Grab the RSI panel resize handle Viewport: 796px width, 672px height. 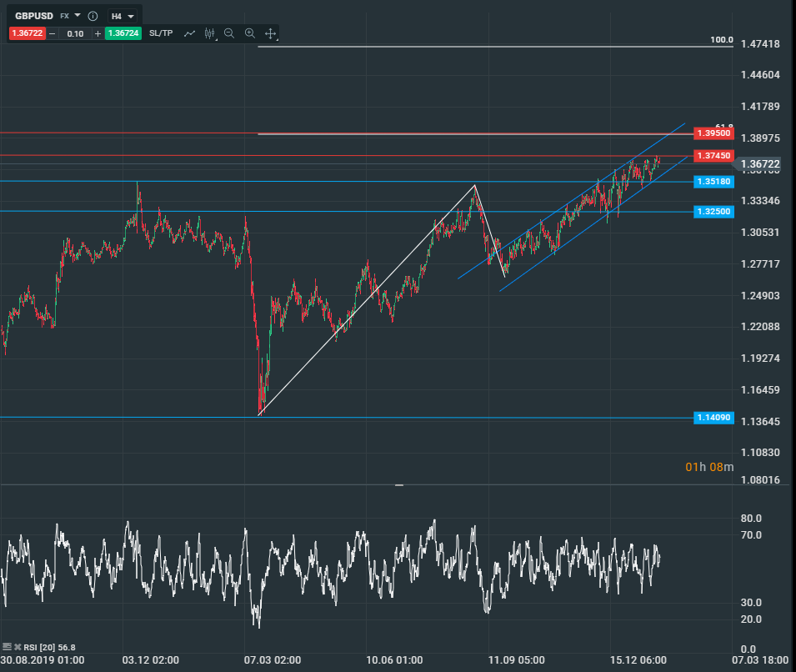398,484
